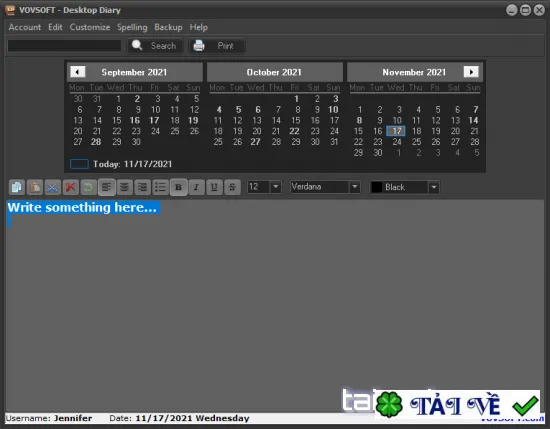This screenshot has height=429, width=550.
Task: Open the Customize menu
Action: (x=90, y=27)
